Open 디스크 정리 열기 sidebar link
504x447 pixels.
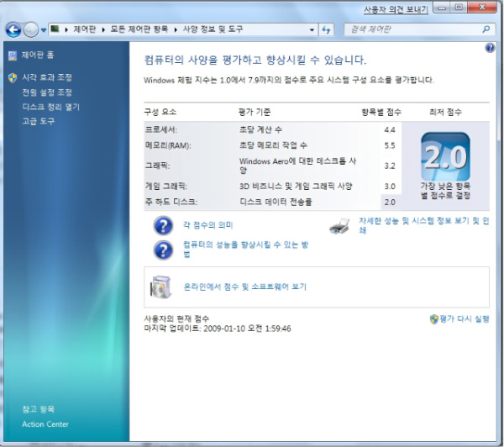coord(50,107)
